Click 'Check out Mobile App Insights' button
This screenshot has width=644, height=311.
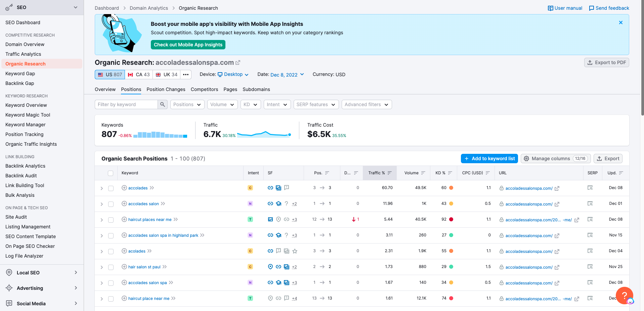(x=188, y=45)
